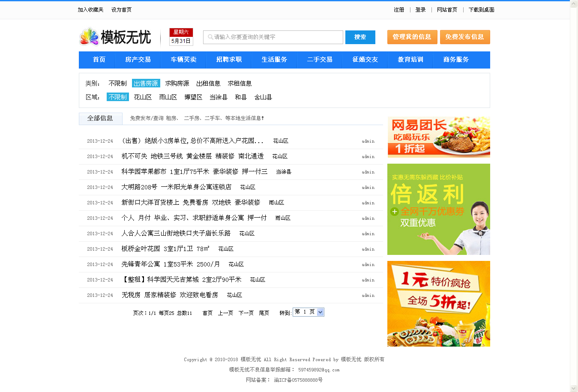Click the 注册 link in top bar
This screenshot has width=578, height=392.
coord(399,10)
